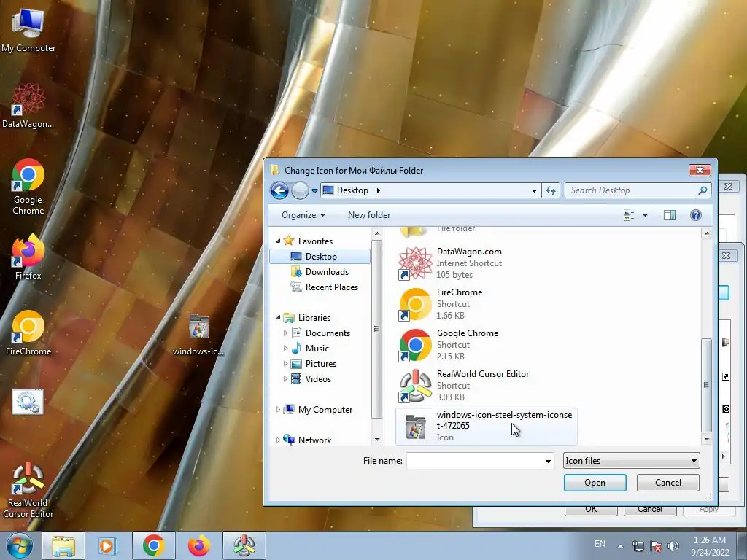Viewport: 747px width, 560px height.
Task: Select Documents library
Action: [321, 332]
